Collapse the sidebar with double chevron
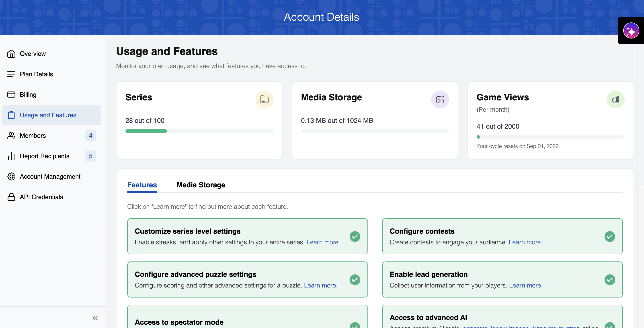 [x=95, y=318]
